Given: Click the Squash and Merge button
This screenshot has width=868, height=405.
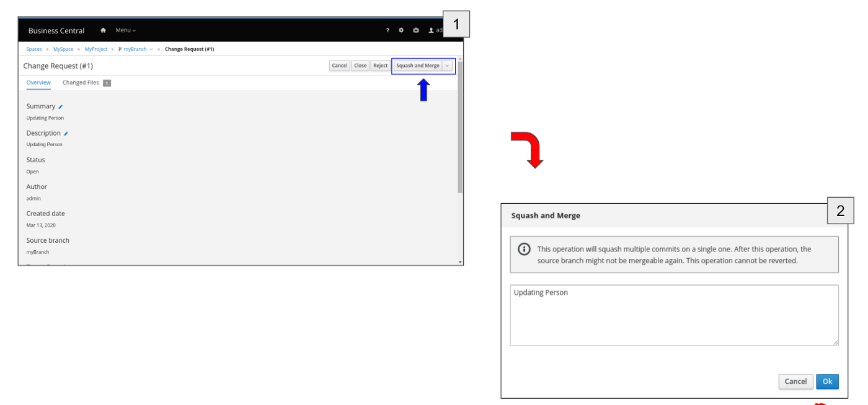Looking at the screenshot, I should (417, 66).
